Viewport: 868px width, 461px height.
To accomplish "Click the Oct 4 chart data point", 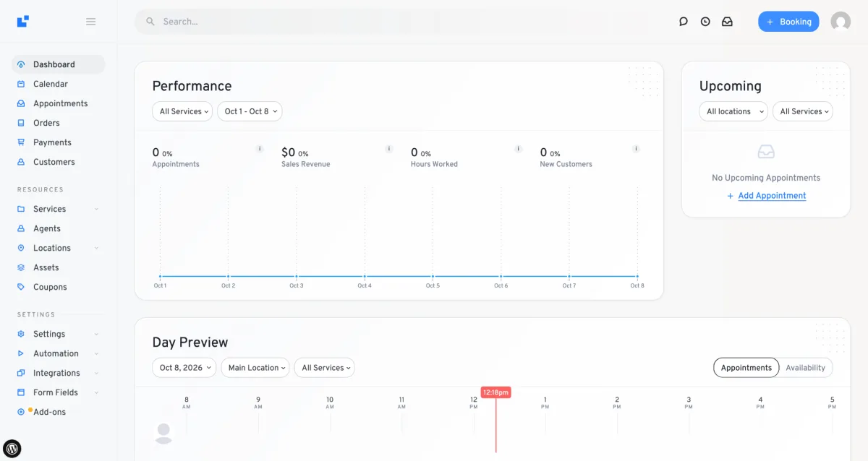I will coord(365,276).
